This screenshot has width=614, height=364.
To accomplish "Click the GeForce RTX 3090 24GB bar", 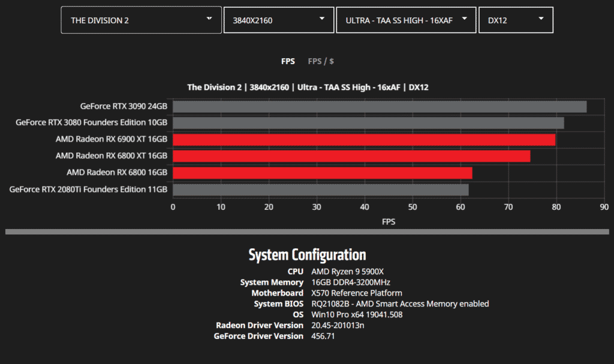I will [379, 107].
